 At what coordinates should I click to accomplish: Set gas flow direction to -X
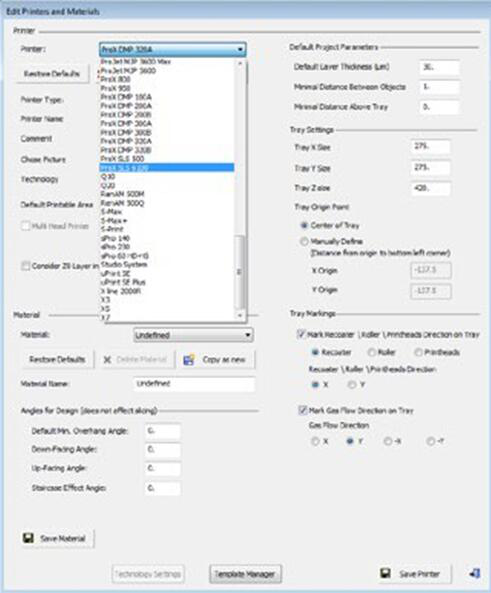point(388,441)
